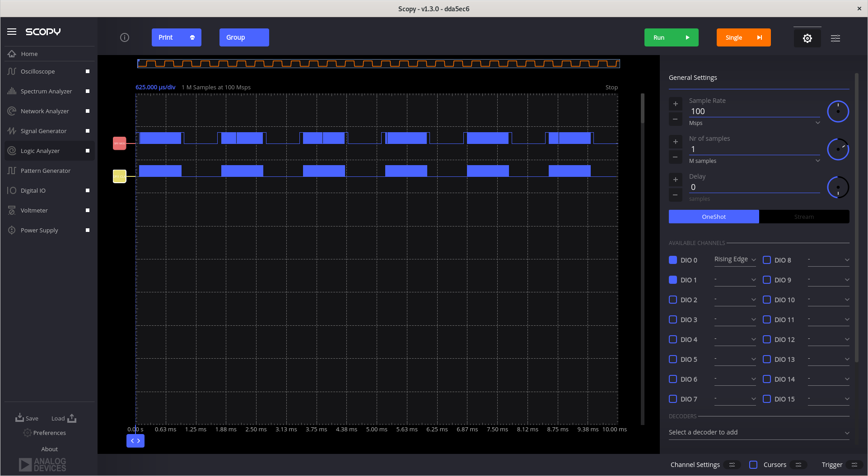Image resolution: width=868 pixels, height=476 pixels.
Task: Open the DIO 9 trigger condition dropdown
Action: pyautogui.click(x=829, y=280)
